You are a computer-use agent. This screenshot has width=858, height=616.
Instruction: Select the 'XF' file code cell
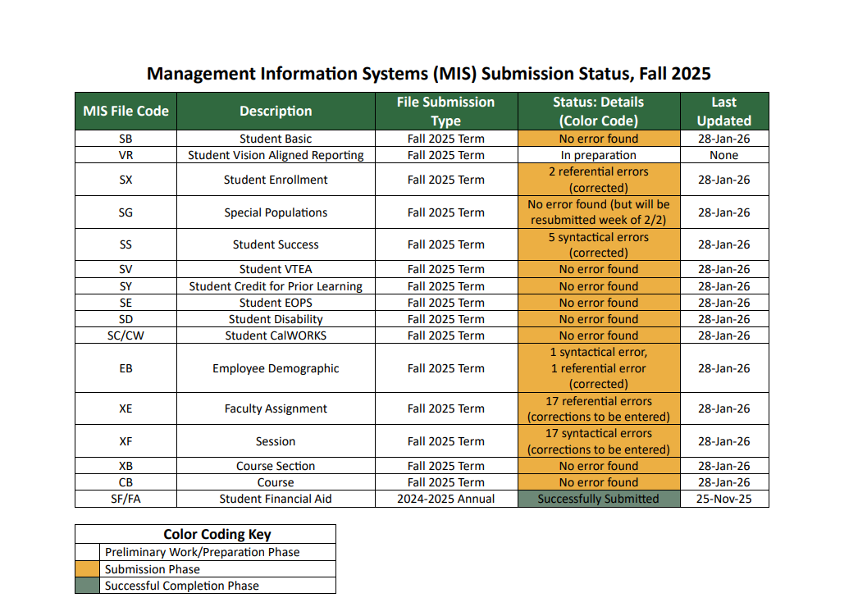pyautogui.click(x=126, y=441)
